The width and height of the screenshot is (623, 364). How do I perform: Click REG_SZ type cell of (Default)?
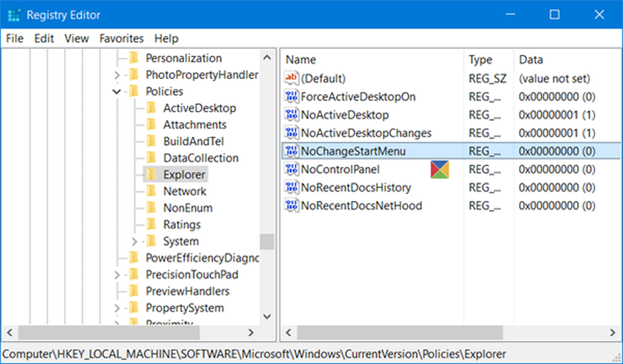488,78
